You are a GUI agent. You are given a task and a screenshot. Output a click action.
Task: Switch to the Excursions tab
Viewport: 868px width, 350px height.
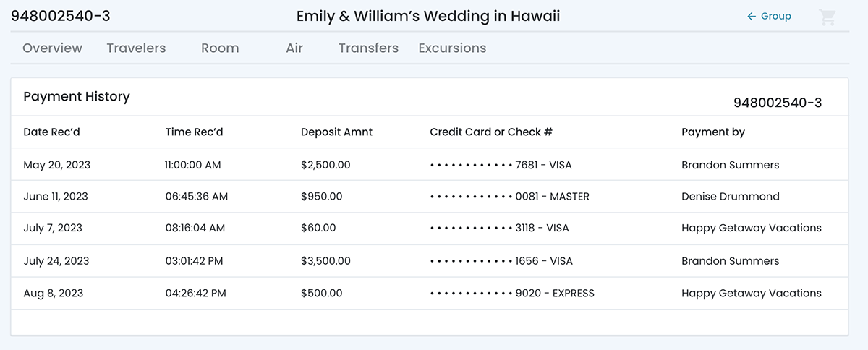pyautogui.click(x=452, y=48)
